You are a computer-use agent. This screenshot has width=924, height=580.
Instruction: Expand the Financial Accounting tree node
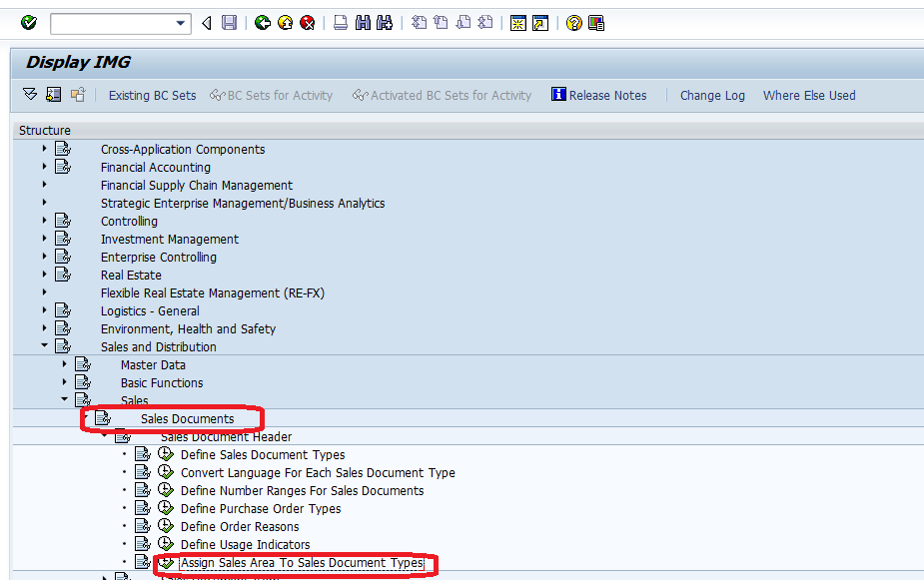(x=43, y=167)
